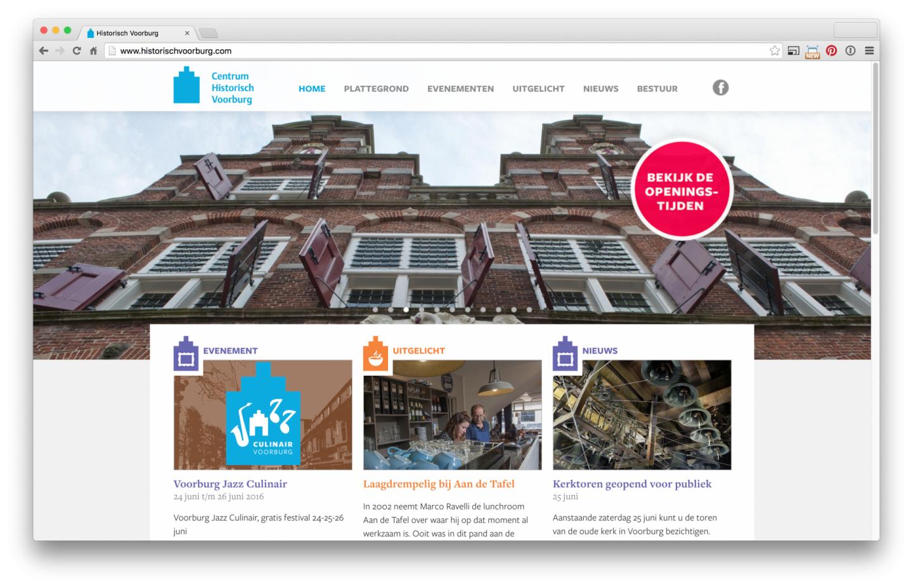Open the Facebook page icon
The width and height of the screenshot is (913, 588).
tap(720, 88)
